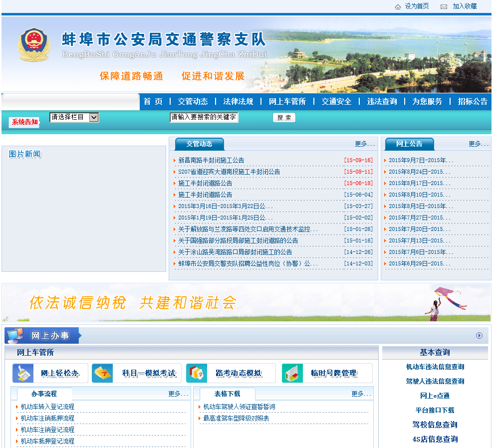Open 网上e点通 link
493x448 pixels.
click(x=435, y=396)
